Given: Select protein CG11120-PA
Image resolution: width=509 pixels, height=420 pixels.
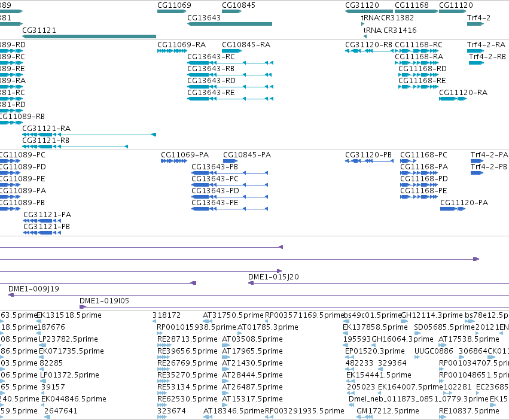Looking at the screenshot, I should click(x=453, y=209).
